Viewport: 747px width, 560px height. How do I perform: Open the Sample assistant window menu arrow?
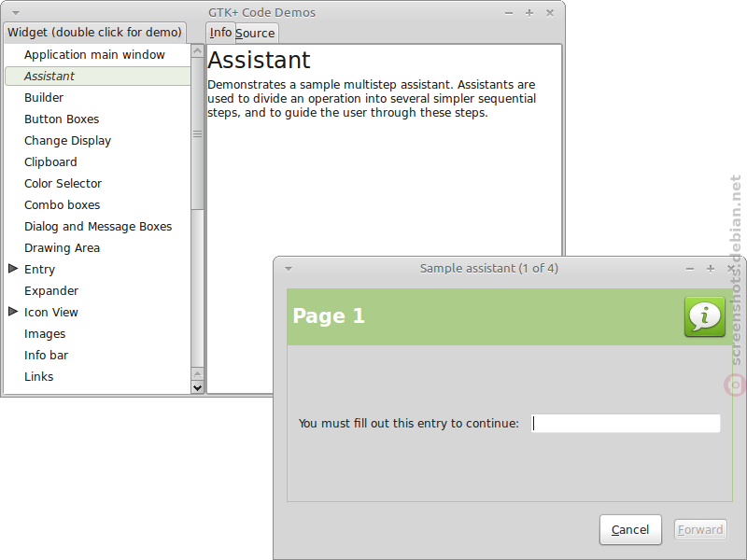(x=289, y=269)
